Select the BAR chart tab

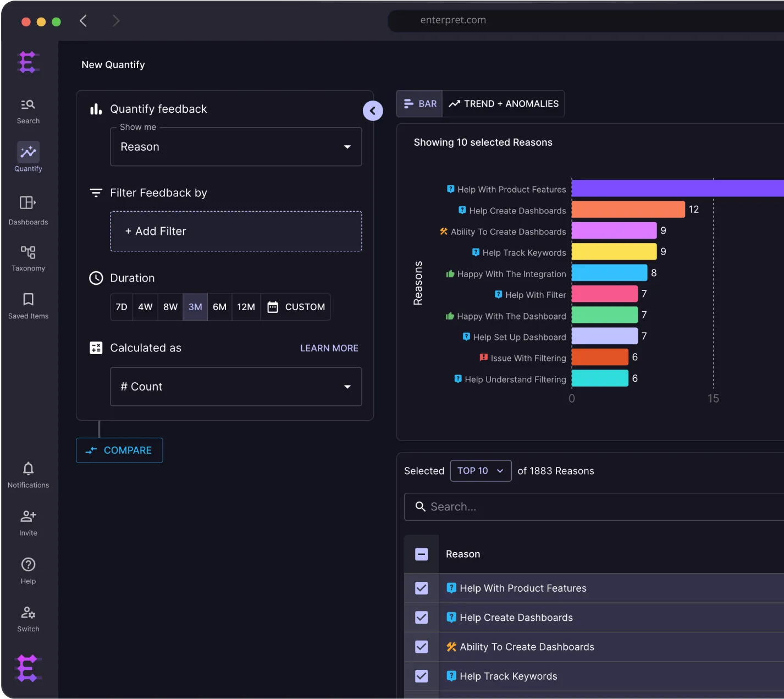[x=419, y=103]
